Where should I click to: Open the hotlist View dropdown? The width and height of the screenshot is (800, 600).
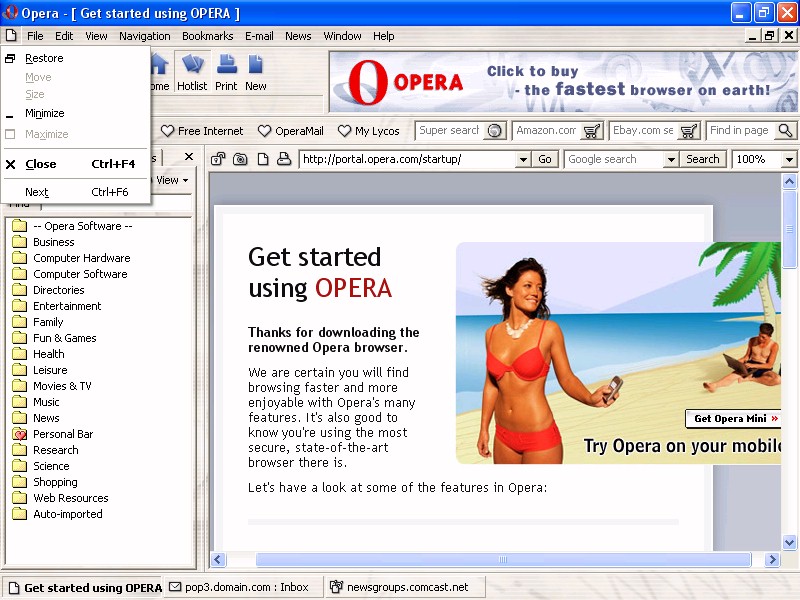pos(172,180)
